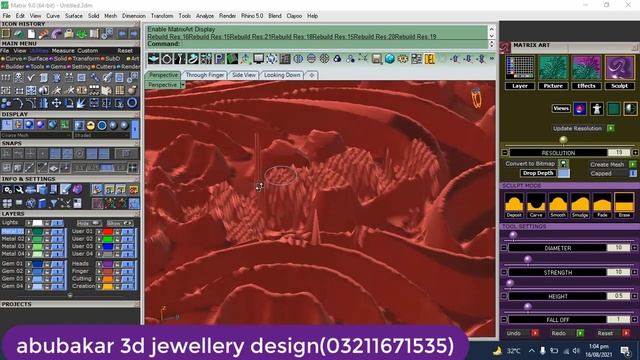This screenshot has width=640, height=360.
Task: Open the Curve menu in menu bar
Action: 53,16
